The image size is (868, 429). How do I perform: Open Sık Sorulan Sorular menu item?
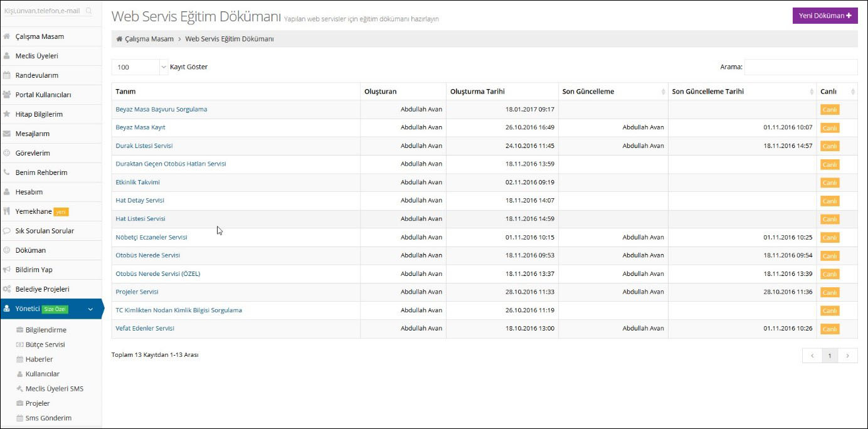point(45,231)
